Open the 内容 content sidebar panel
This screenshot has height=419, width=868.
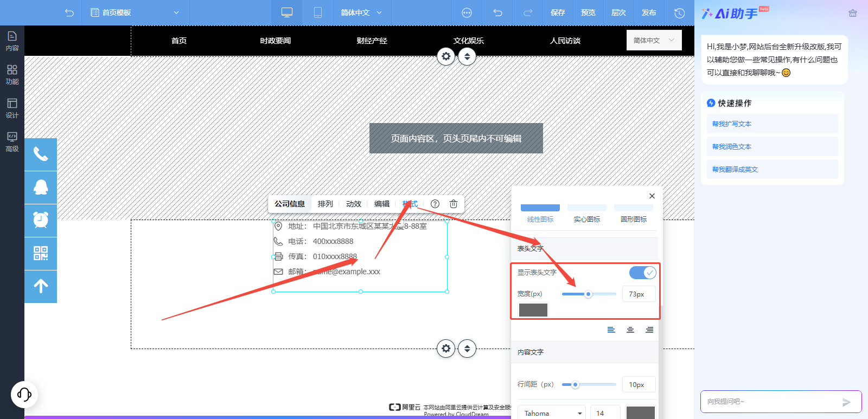[x=12, y=41]
